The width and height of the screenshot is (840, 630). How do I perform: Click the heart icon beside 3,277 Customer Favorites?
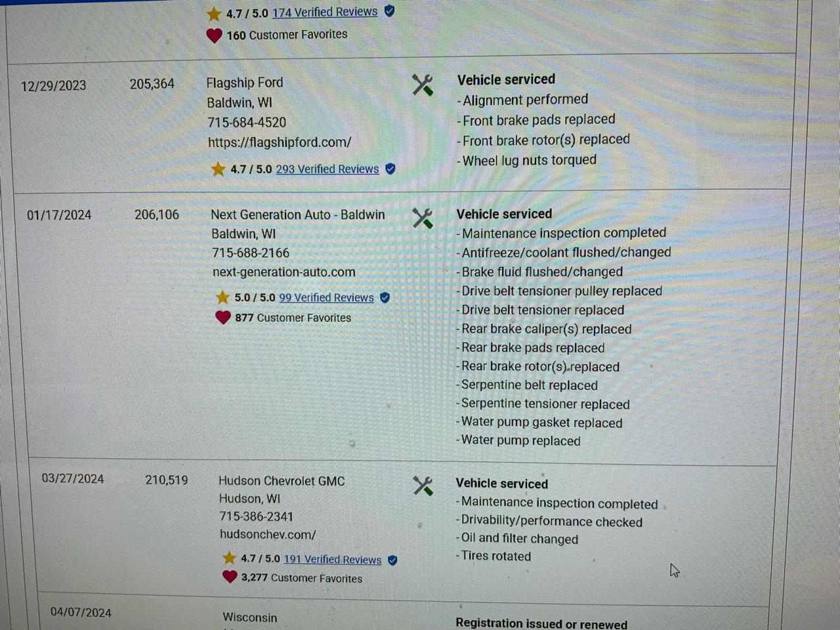[x=230, y=577]
